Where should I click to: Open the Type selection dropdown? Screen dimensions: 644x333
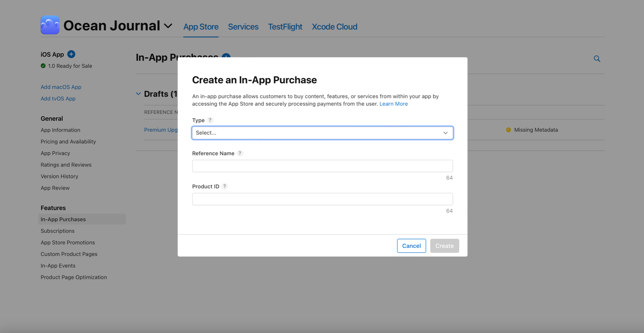point(322,133)
